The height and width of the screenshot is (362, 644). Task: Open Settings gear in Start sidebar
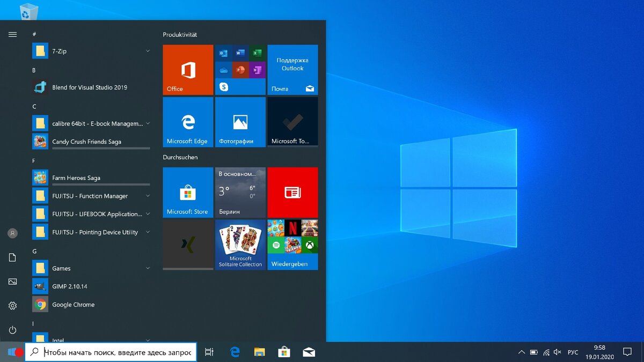click(12, 306)
